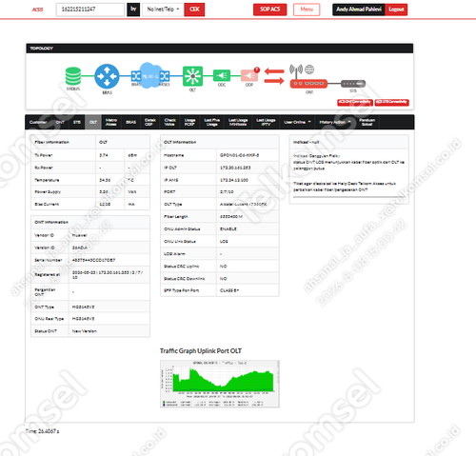Click the Traffic Graph Uplink Port thumbnail
476x456 pixels.
pos(220,384)
